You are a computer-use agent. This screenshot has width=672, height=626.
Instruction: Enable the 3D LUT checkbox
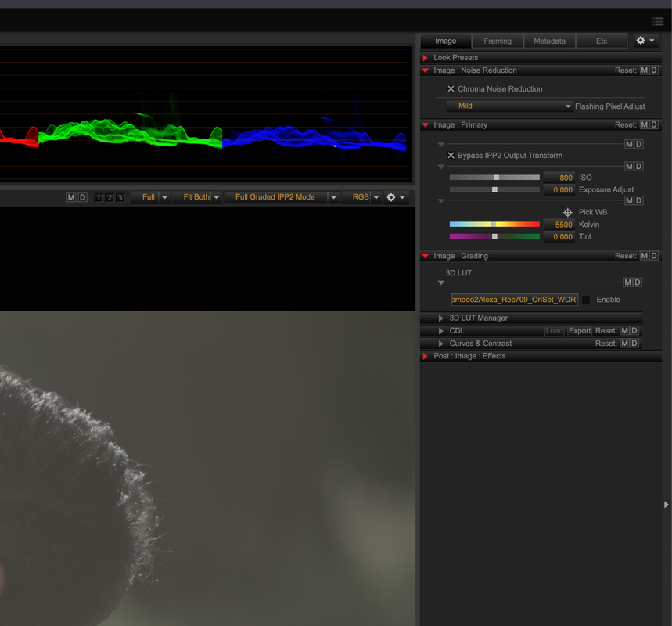click(x=586, y=300)
